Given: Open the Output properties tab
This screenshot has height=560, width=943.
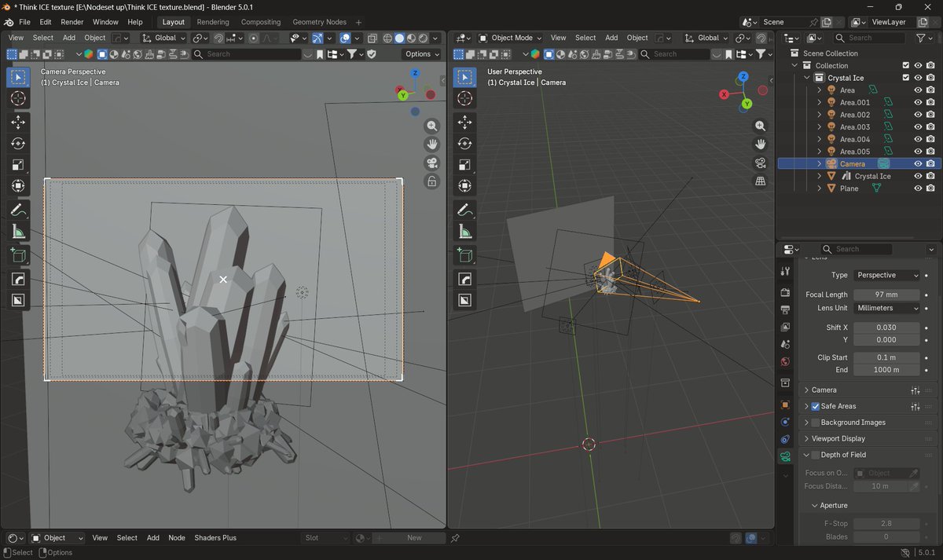Looking at the screenshot, I should (x=785, y=309).
